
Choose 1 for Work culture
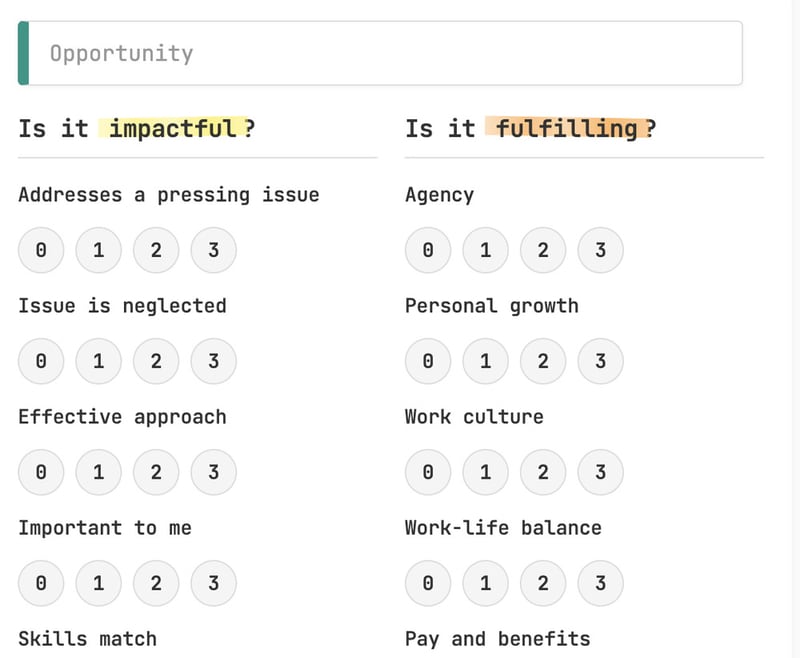pyautogui.click(x=485, y=473)
